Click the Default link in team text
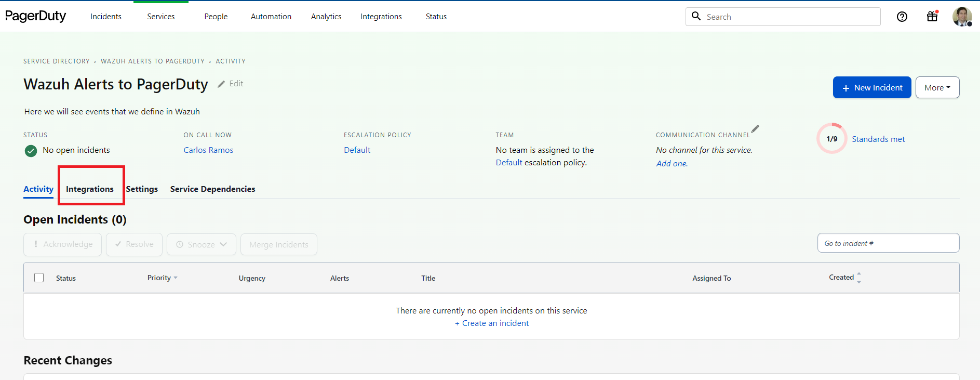Image resolution: width=980 pixels, height=380 pixels. point(509,163)
